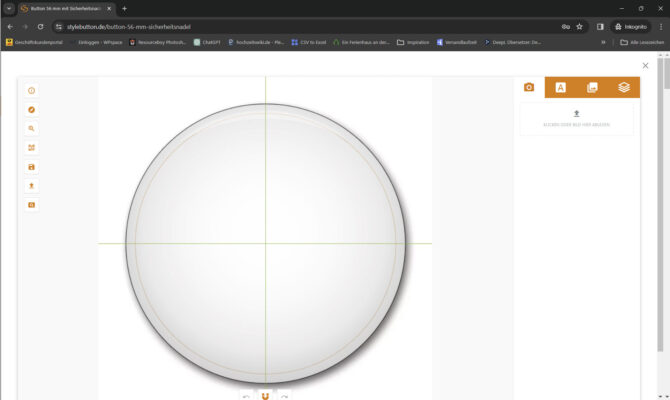Open the image gallery tab
This screenshot has height=400, width=670.
click(592, 88)
